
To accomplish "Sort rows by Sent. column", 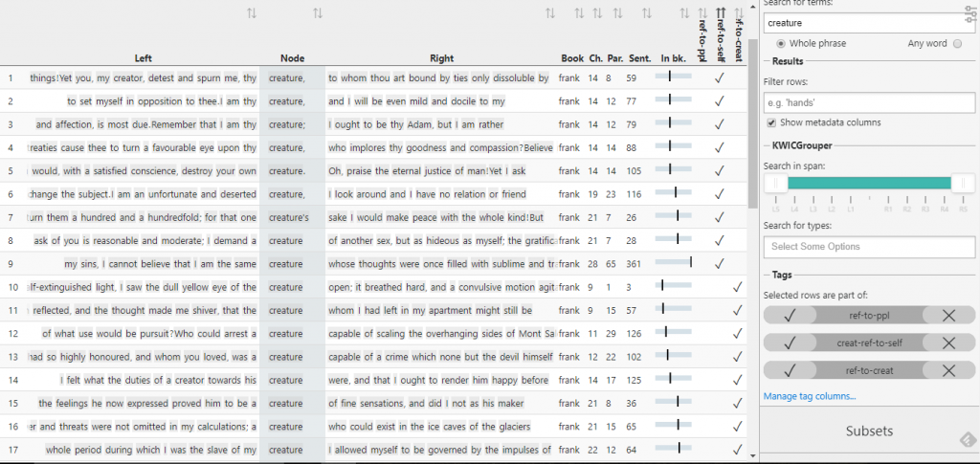I will (647, 13).
